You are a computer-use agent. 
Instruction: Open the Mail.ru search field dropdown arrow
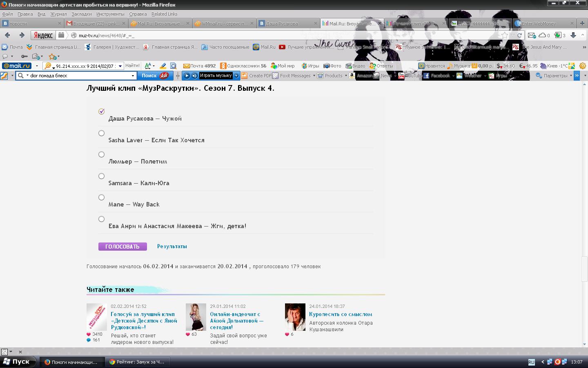(120, 66)
